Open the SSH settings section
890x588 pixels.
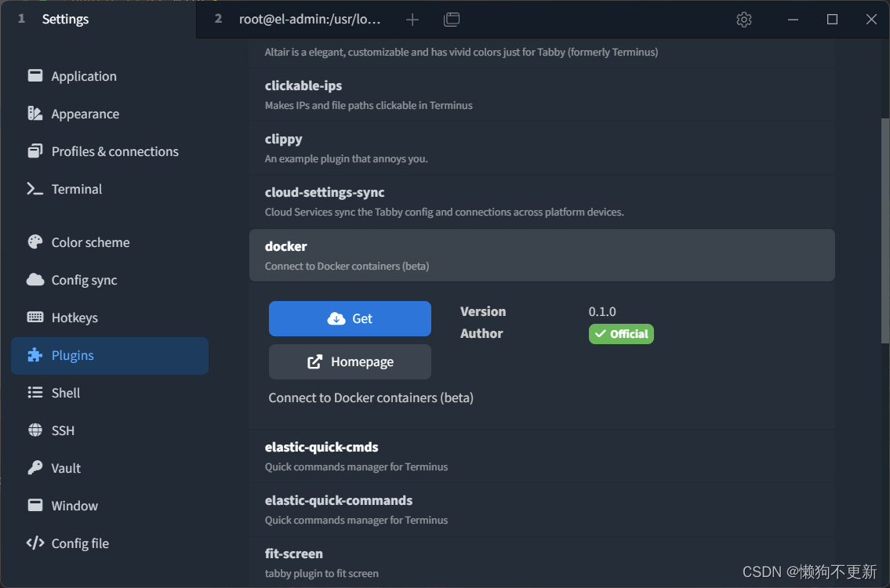[x=110, y=430]
